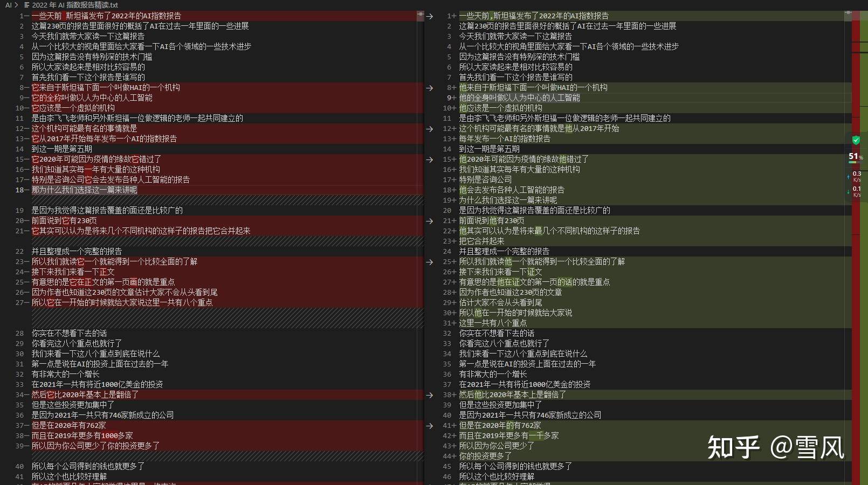
Task: Click right line 13 每年发布一个AI的指数报告
Action: (505, 139)
